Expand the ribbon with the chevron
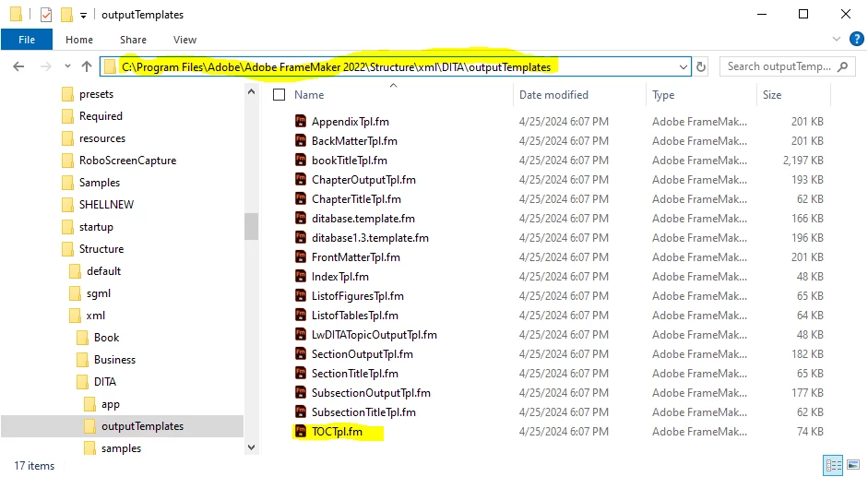This screenshot has width=868, height=477. (x=836, y=39)
